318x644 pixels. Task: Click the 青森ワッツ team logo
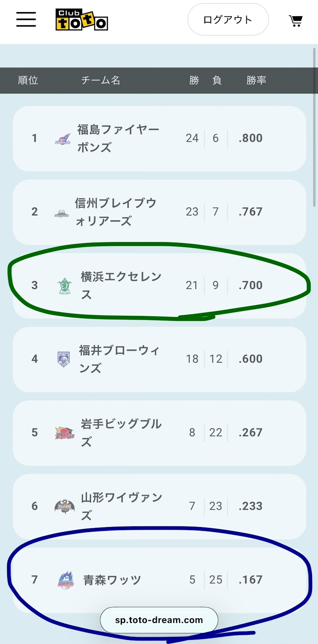65,580
